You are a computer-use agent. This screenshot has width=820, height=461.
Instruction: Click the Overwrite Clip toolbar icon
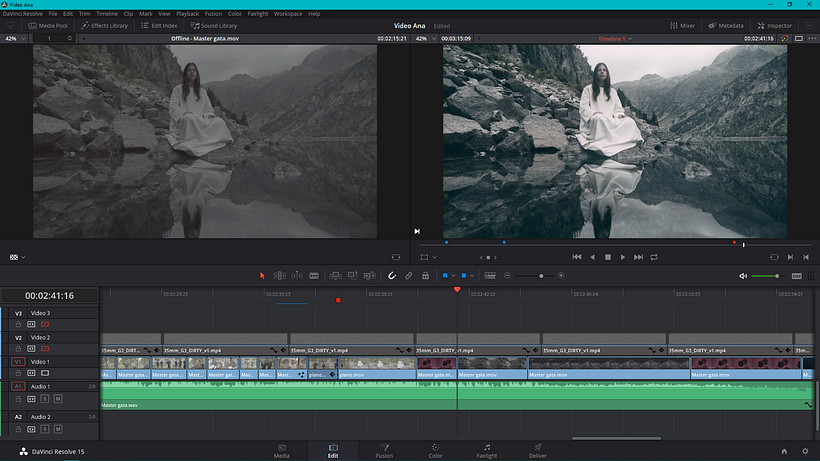[x=352, y=275]
